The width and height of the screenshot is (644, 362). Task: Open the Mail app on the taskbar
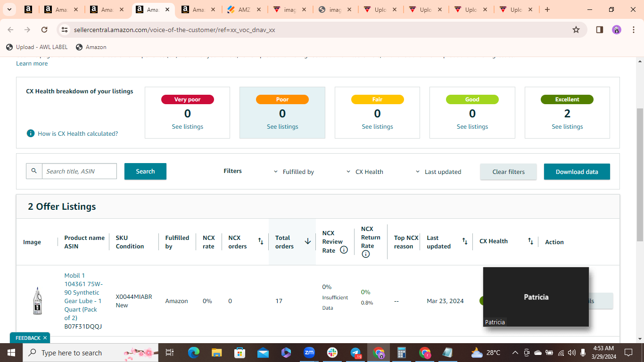coord(263,353)
